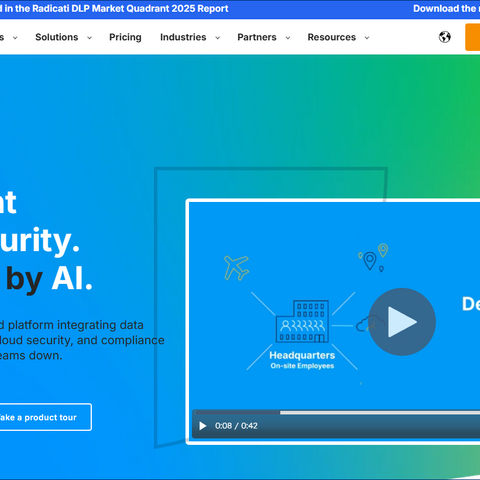This screenshot has width=480, height=480.
Task: Click the airplane icon in the video
Action: (x=236, y=267)
